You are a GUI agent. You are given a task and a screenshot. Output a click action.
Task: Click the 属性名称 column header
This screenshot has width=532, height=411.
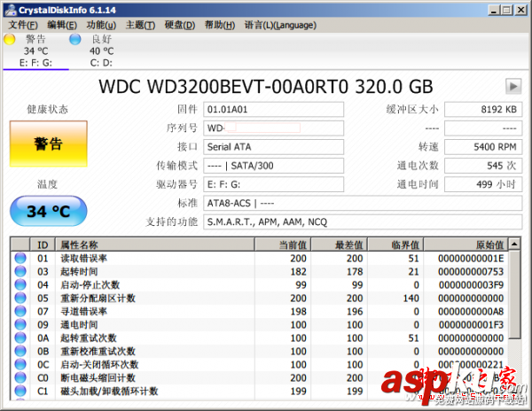(154, 244)
